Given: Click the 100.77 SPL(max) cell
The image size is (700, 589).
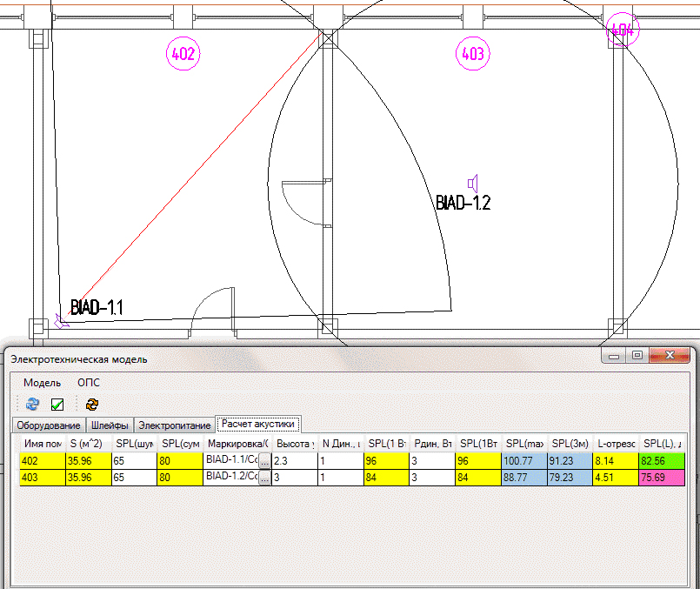Looking at the screenshot, I should 524,461.
